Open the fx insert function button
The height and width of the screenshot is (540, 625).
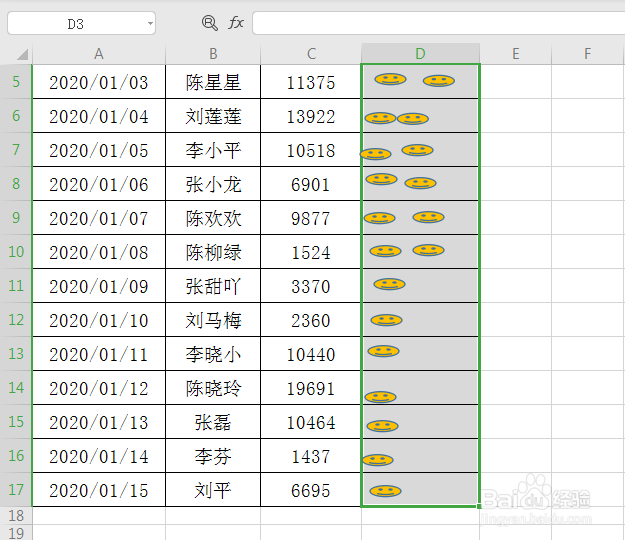pos(236,23)
